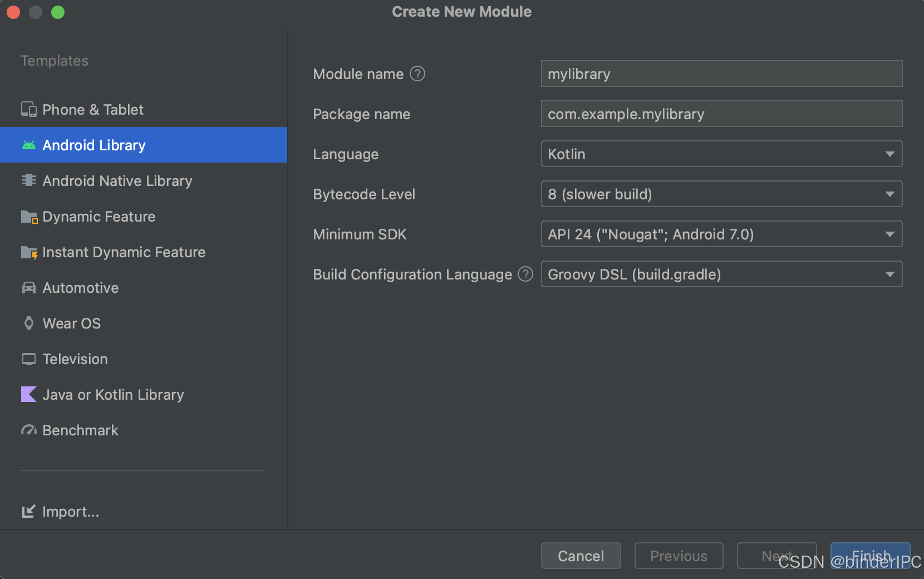Click the Wear OS watch icon
This screenshot has width=924, height=579.
(29, 323)
